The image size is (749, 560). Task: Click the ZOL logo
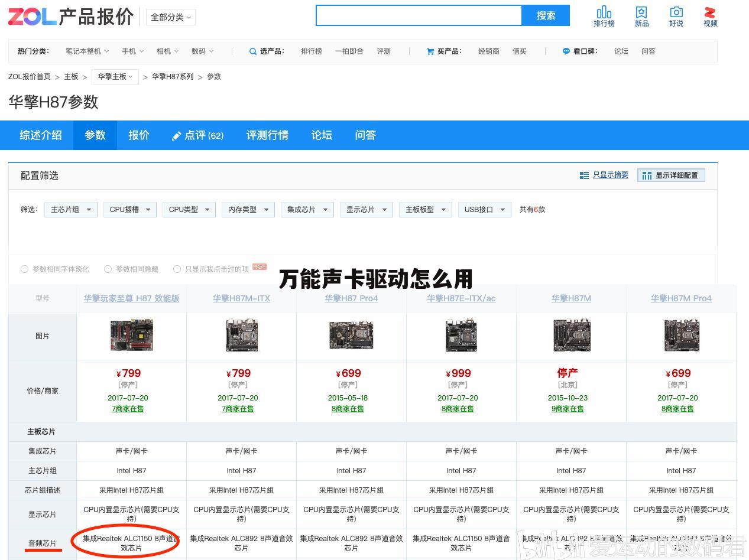(x=33, y=17)
